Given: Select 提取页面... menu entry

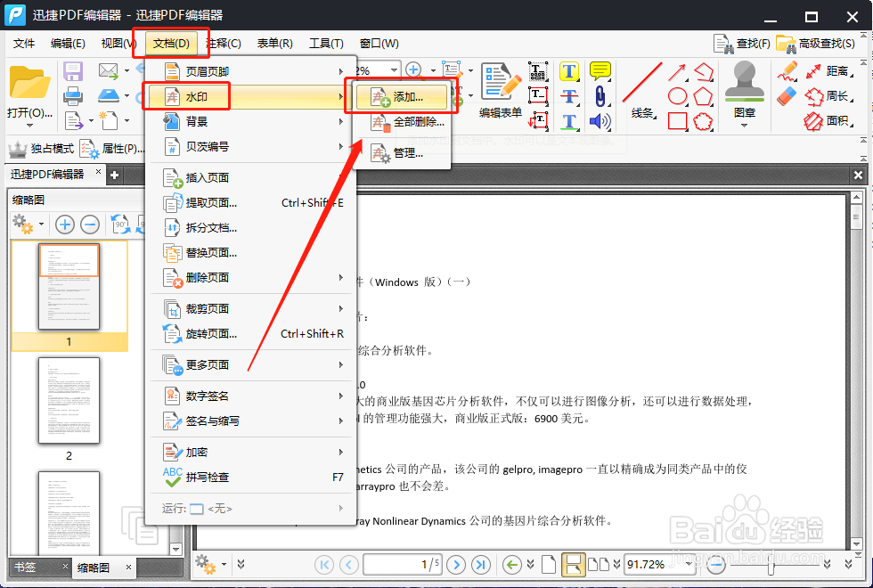Looking at the screenshot, I should coord(250,203).
